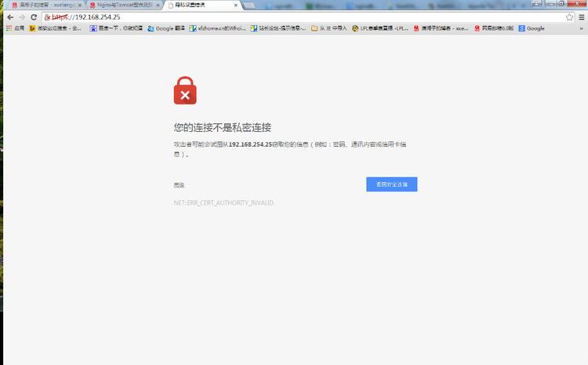The height and width of the screenshot is (365, 588).
Task: Open the LPL live stream bookmark
Action: (x=380, y=28)
